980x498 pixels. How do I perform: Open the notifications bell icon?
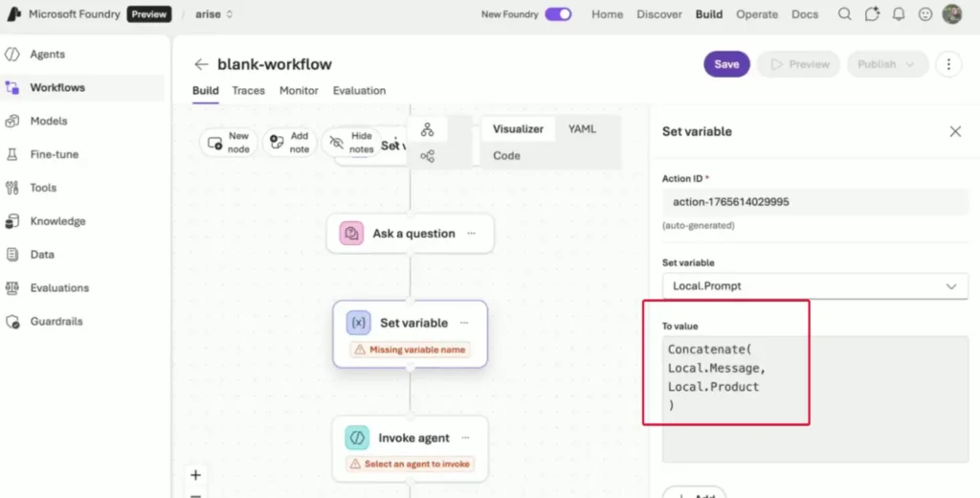tap(898, 14)
